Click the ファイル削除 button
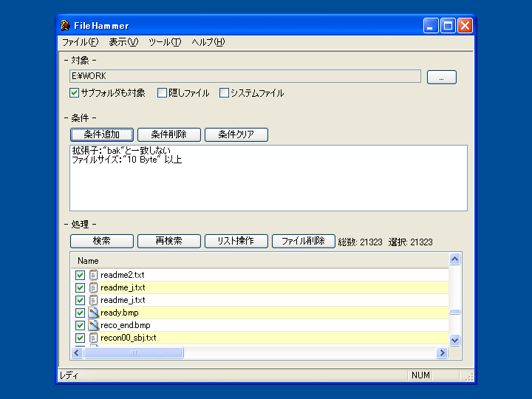Image resolution: width=532 pixels, height=399 pixels. click(x=304, y=241)
